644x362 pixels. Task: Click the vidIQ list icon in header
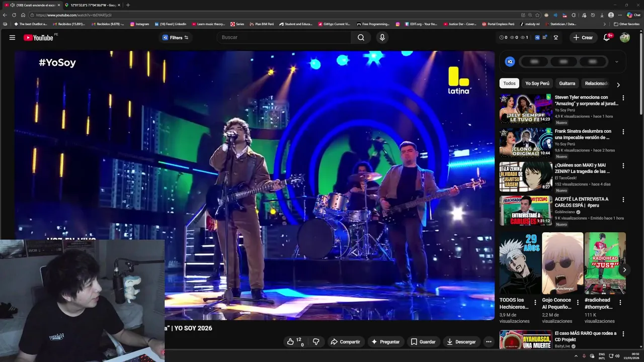coord(544,37)
